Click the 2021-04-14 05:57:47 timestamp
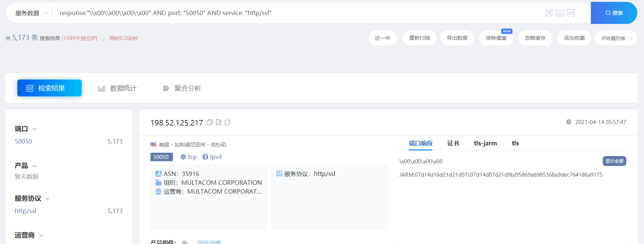The height and width of the screenshot is (244, 644). (x=601, y=122)
